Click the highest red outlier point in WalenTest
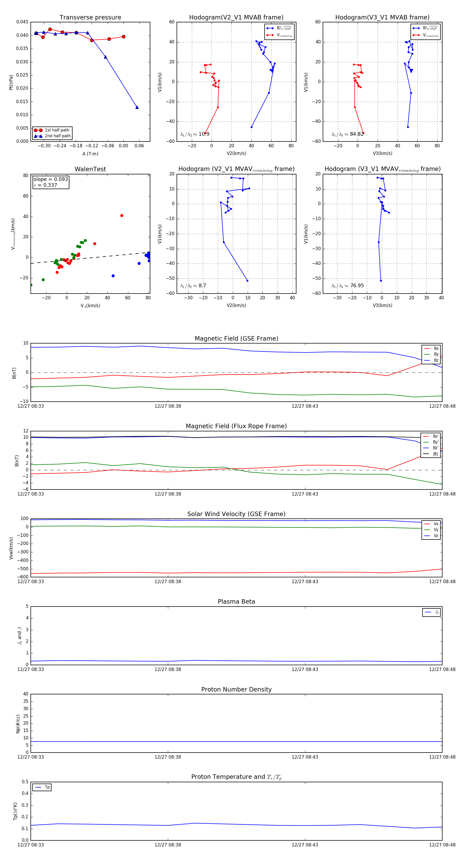 click(122, 216)
